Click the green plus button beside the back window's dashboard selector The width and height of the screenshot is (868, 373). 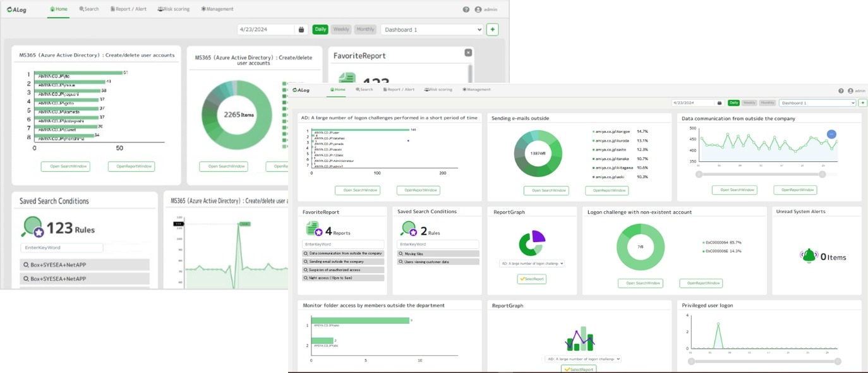coord(493,30)
